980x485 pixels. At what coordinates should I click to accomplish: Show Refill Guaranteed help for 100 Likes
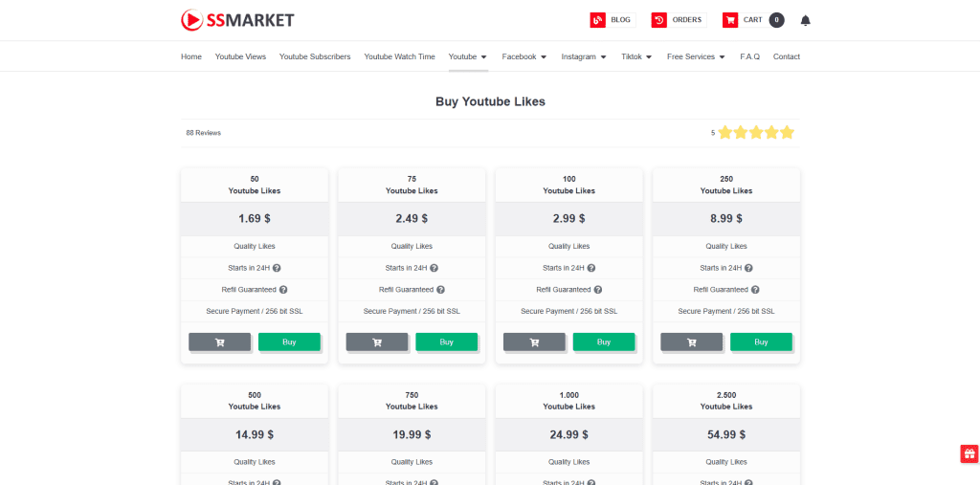click(x=598, y=290)
